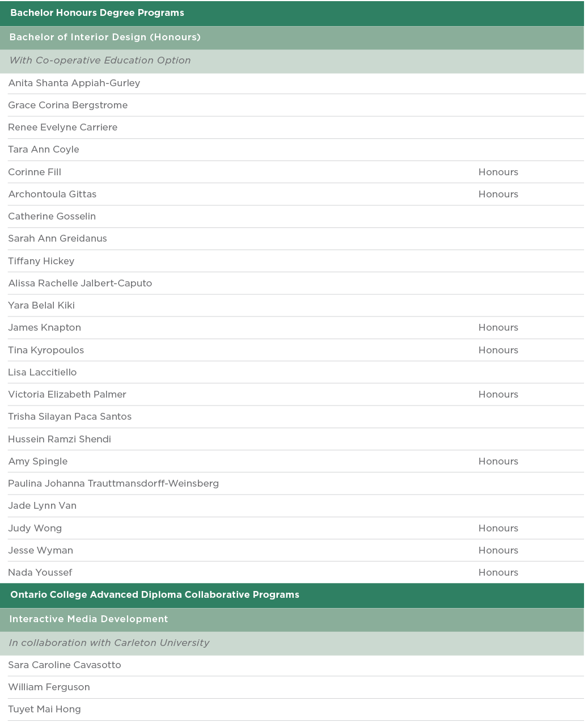
Task: Select the Renee Evelyne Carriere entry
Action: pos(63,127)
